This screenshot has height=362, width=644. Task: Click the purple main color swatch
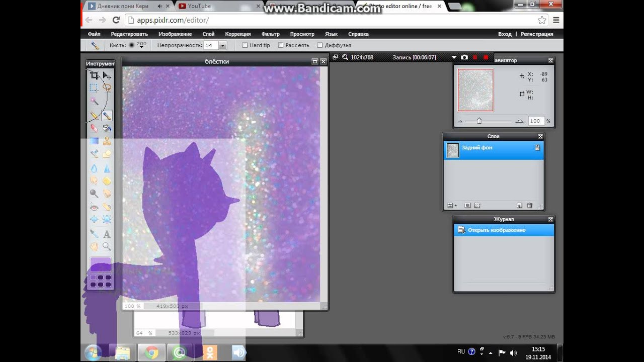(x=101, y=264)
